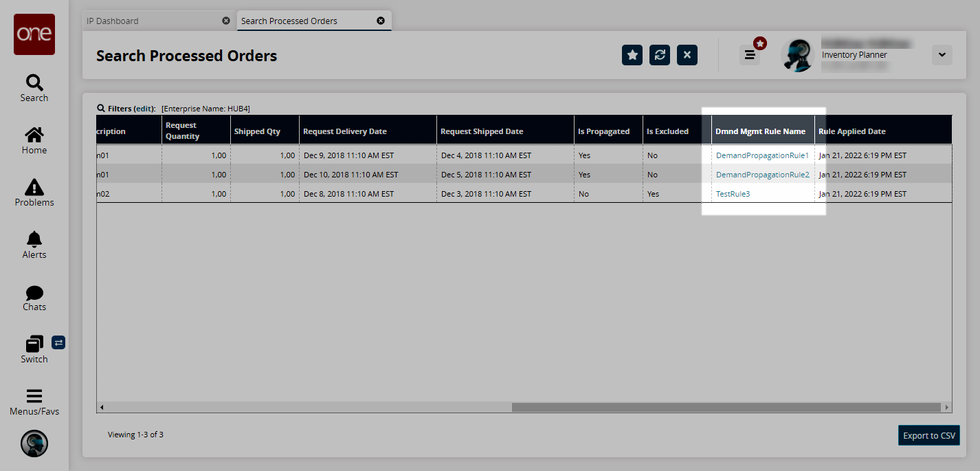
Task: Select the Dec 5, 2018 shipped date cell
Action: click(505, 175)
